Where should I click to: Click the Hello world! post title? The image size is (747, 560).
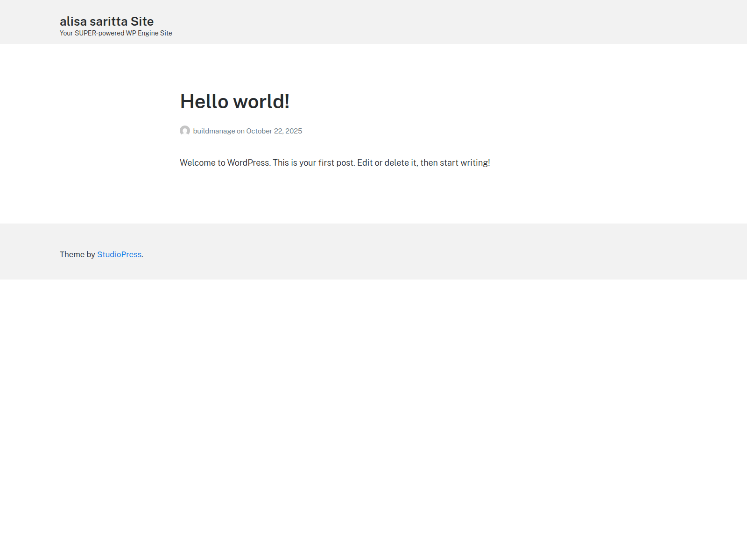(235, 101)
